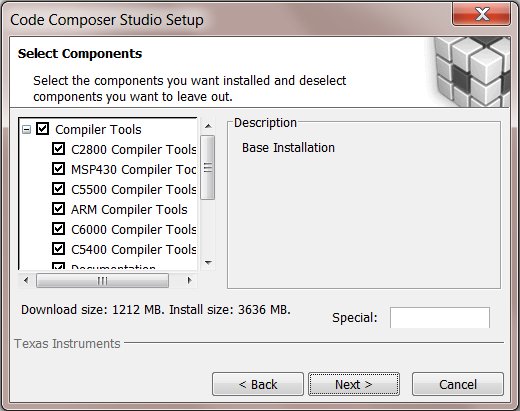Collapse the Compiler Tools tree node

tap(26, 129)
